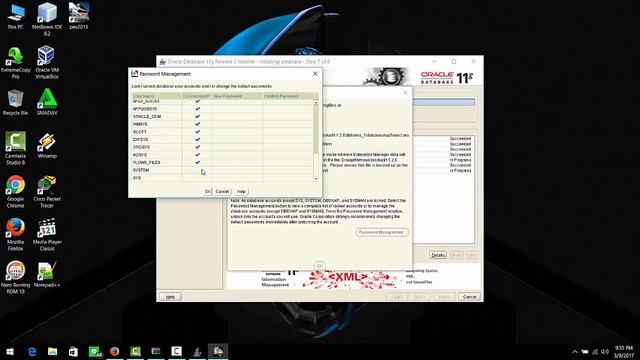
Task: Uncheck ORDSYS lock account box
Action: (197, 147)
